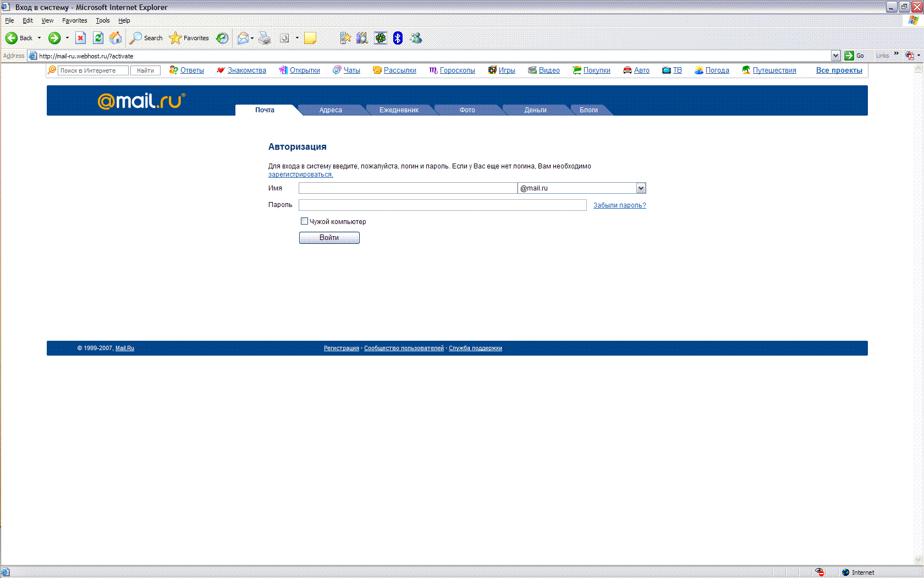Screen dimensions: 924x578
Task: Focus the Имя username input field
Action: pyautogui.click(x=408, y=188)
